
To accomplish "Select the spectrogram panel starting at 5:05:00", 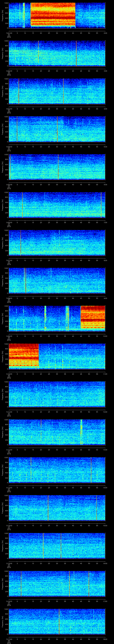I will [x=57, y=167].
